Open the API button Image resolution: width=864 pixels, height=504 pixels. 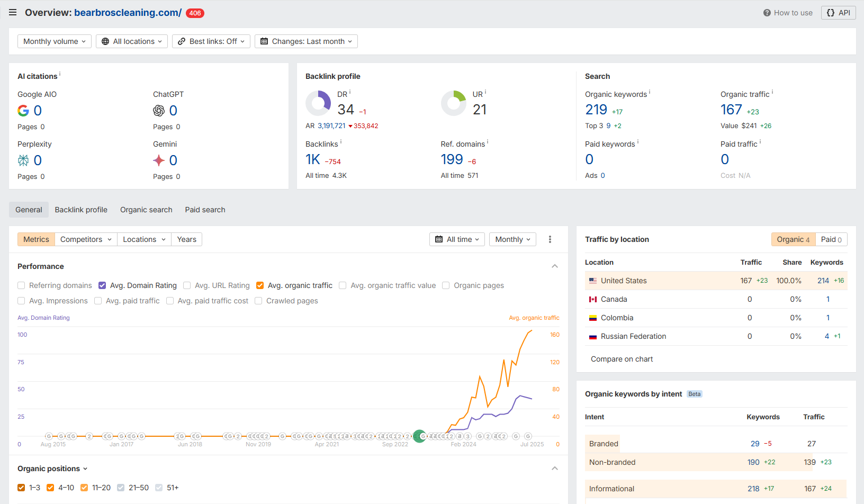tap(838, 13)
